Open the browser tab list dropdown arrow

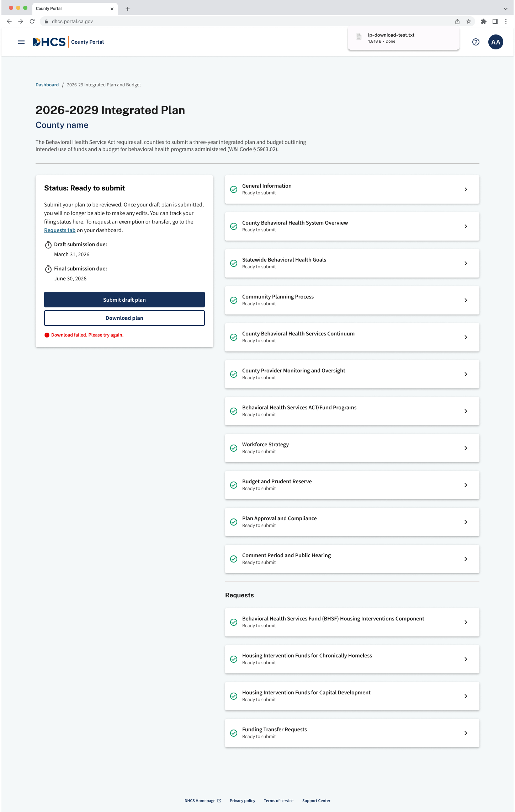point(505,9)
